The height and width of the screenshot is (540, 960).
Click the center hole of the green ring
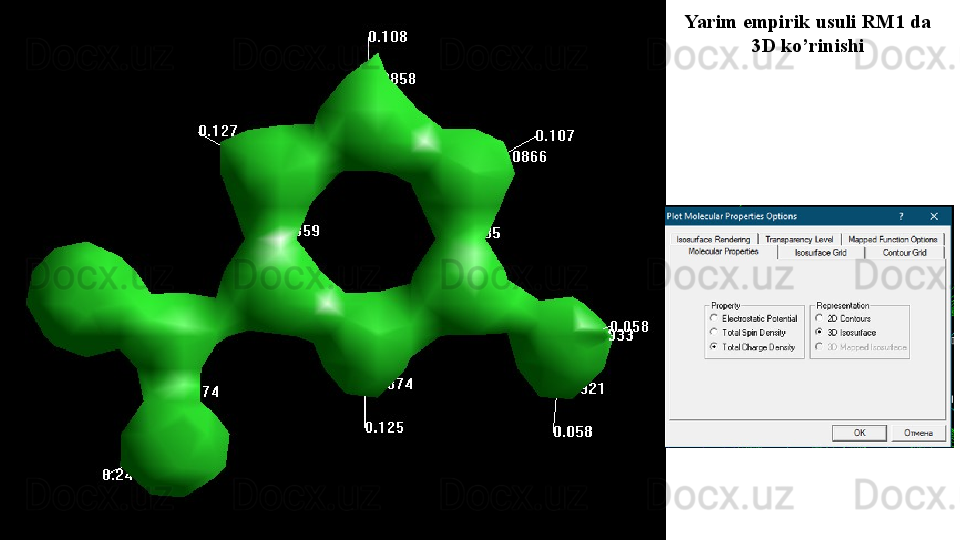[x=369, y=227]
